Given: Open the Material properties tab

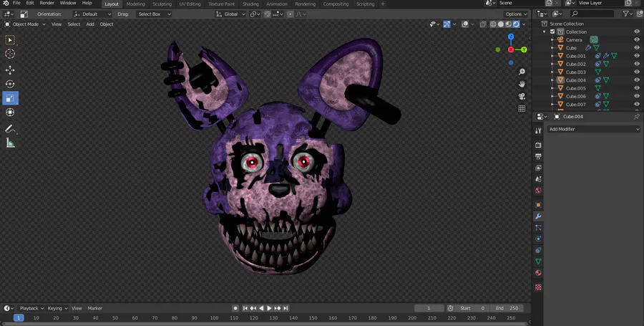Looking at the screenshot, I should [x=538, y=272].
